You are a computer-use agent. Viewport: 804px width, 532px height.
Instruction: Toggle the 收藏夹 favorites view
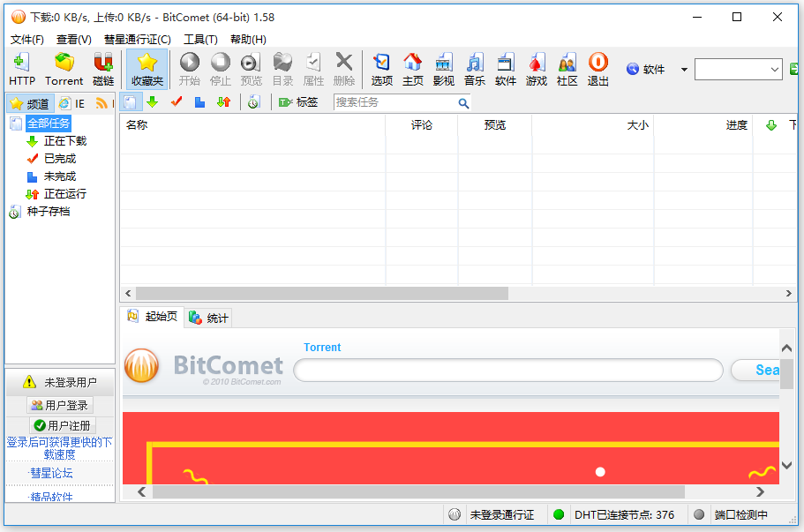[147, 69]
